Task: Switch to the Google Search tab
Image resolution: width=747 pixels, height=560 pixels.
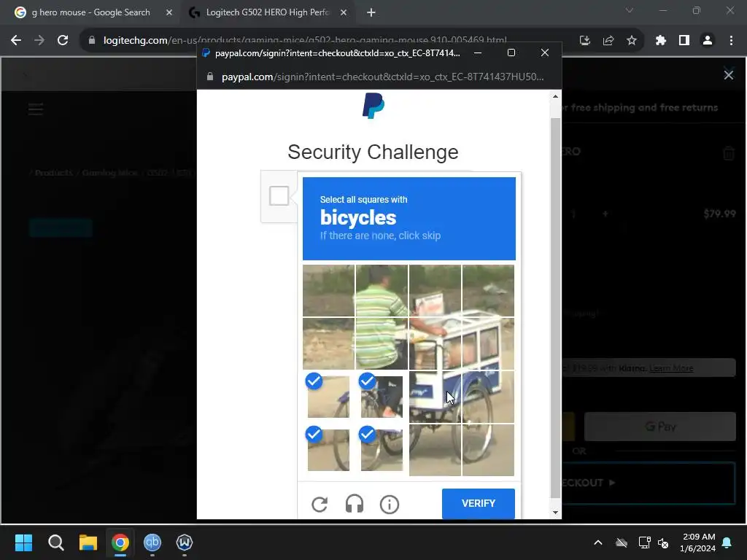Action: pyautogui.click(x=90, y=12)
